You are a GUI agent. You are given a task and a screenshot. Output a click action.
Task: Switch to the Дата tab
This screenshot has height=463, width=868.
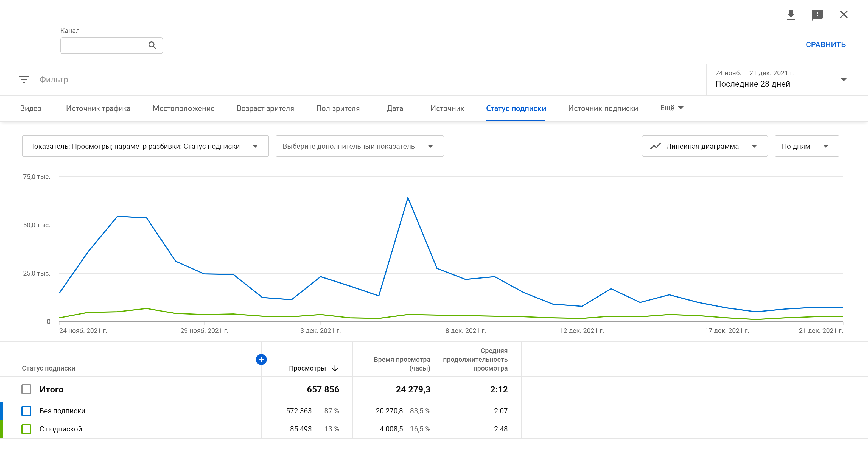[394, 108]
